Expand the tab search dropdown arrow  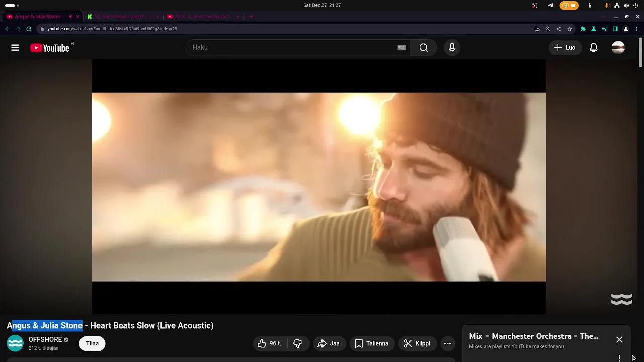pyautogui.click(x=603, y=17)
